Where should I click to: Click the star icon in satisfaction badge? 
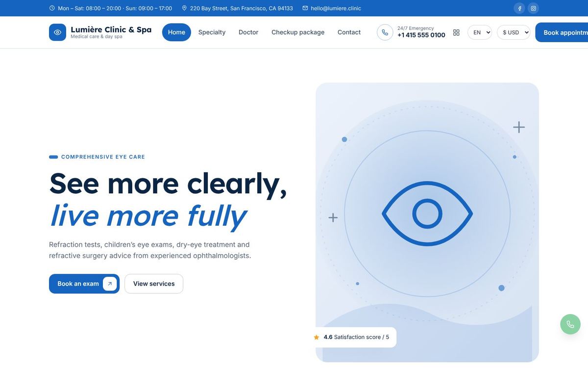(x=317, y=338)
